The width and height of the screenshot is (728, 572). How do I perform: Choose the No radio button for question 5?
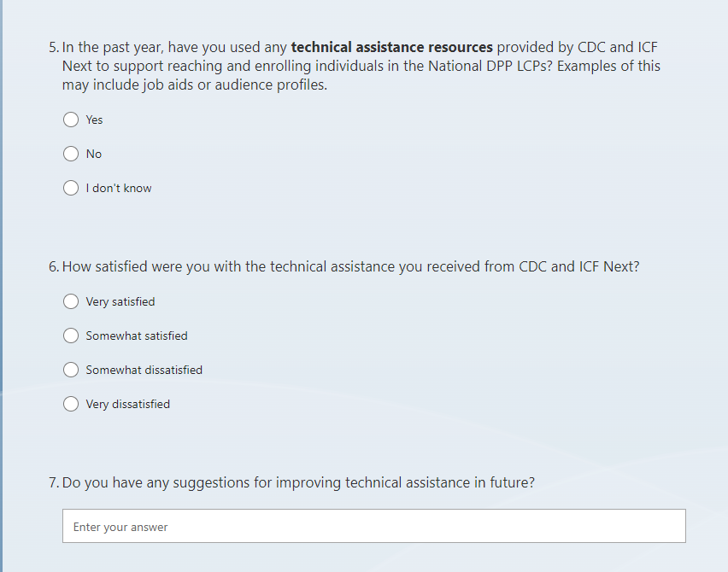71,154
